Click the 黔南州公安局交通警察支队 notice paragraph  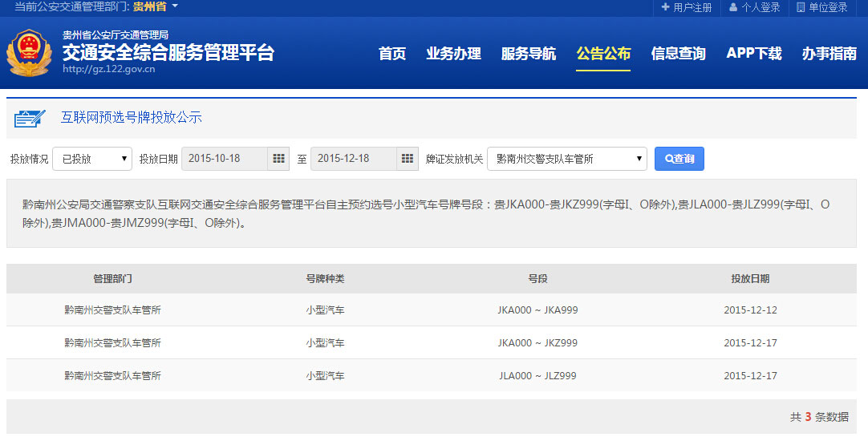[x=426, y=213]
